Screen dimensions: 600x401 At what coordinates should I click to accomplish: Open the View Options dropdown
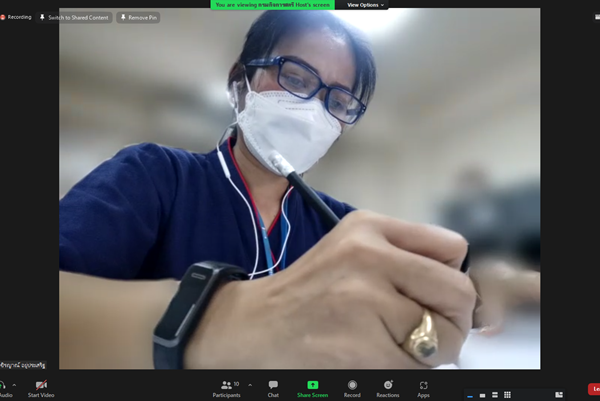365,5
